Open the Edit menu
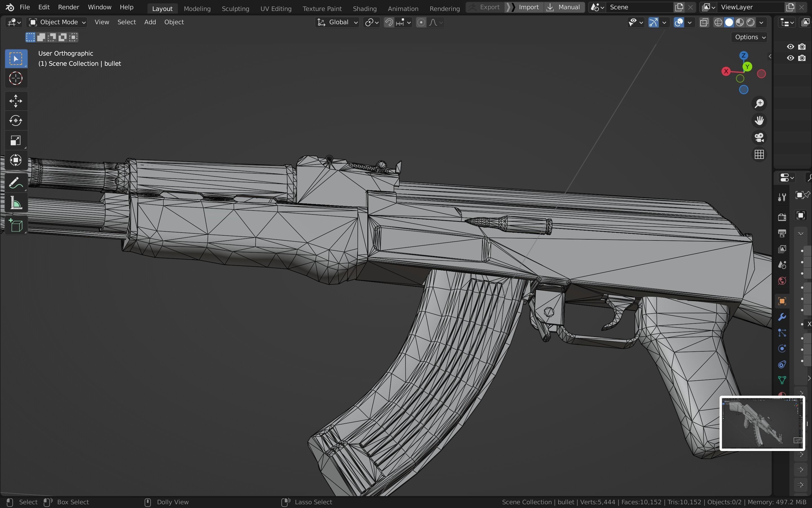Viewport: 812px width, 508px height. [44, 7]
